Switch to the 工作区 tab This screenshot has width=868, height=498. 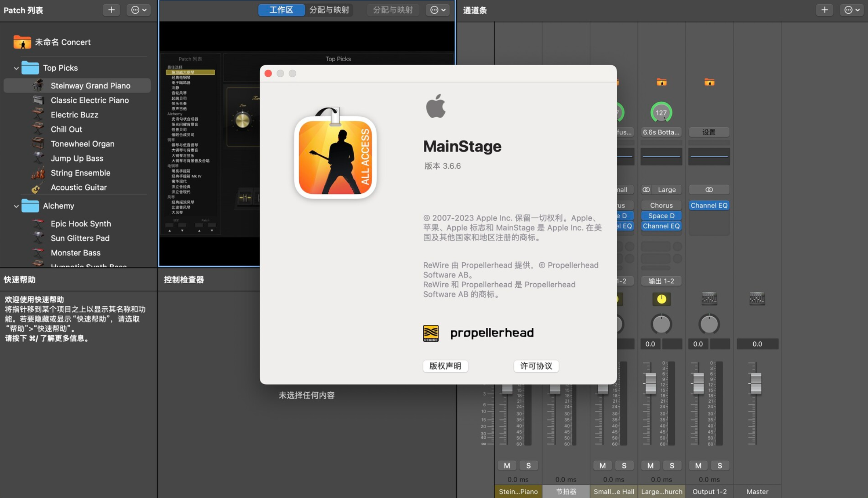[x=281, y=10]
